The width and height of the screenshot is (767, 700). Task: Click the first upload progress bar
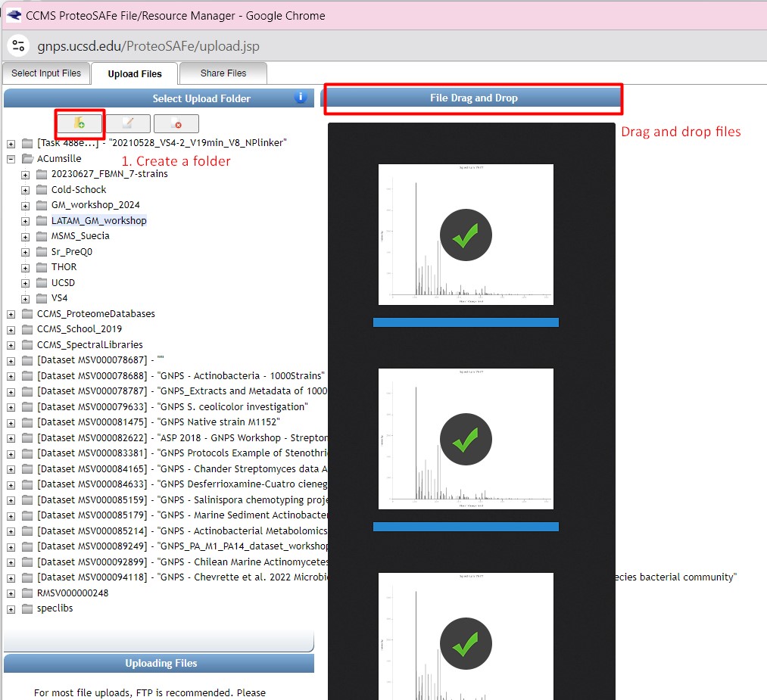click(466, 322)
